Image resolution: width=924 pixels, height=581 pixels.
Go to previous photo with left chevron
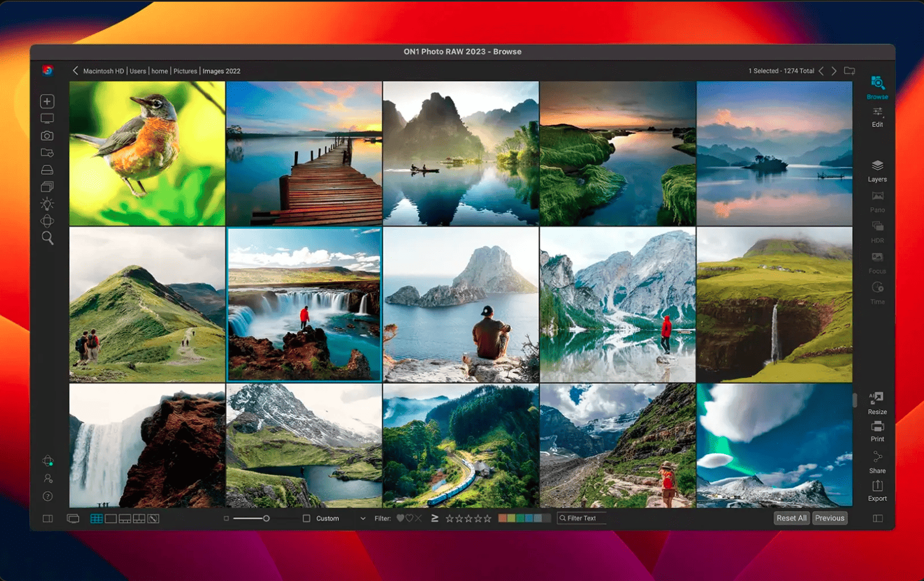(821, 71)
